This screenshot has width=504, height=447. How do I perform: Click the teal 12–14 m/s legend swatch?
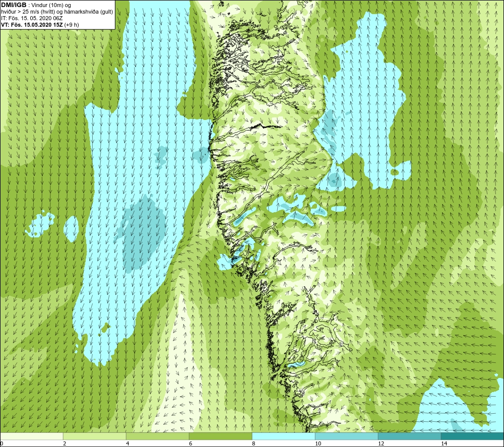[409, 436]
